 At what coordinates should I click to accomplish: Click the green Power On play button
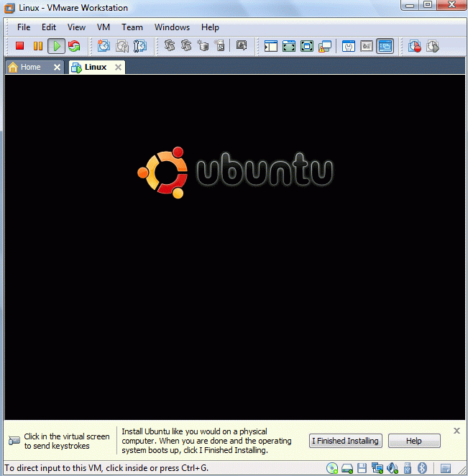[57, 46]
